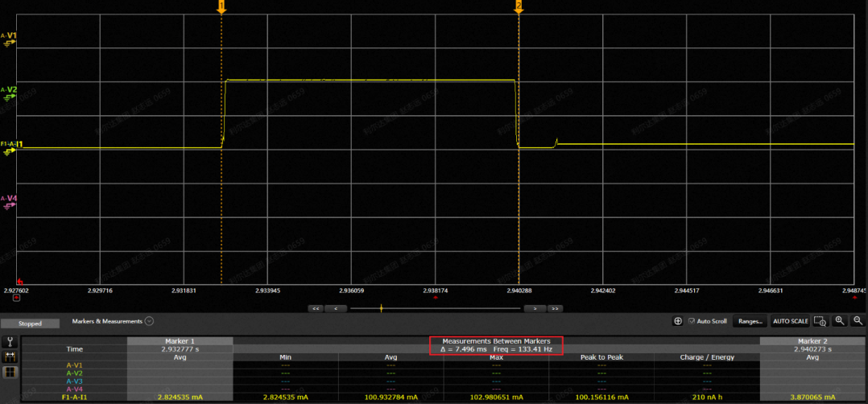Viewport: 868px width, 404px height.
Task: Toggle the Auto Scroll checkbox
Action: pyautogui.click(x=691, y=321)
